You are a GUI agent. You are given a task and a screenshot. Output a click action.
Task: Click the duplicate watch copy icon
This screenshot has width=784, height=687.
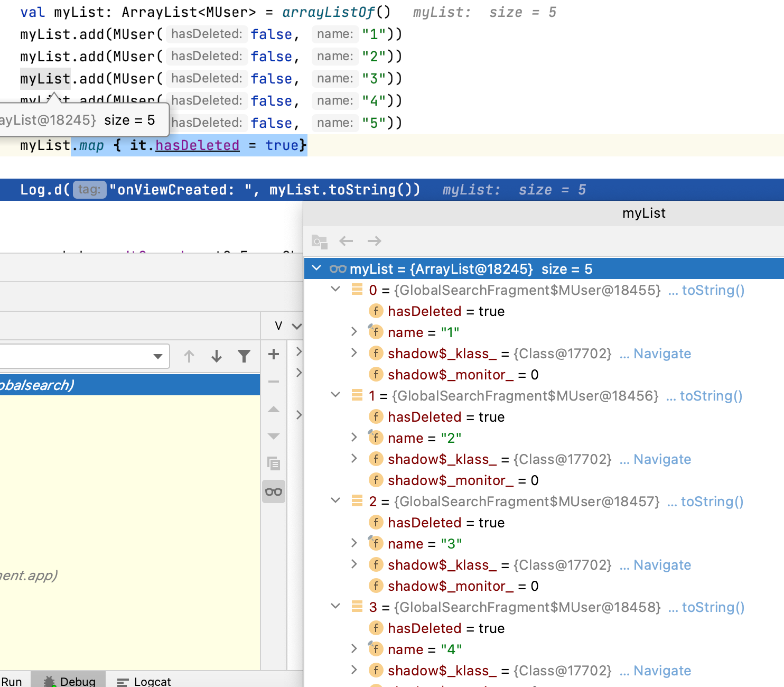coord(274,463)
